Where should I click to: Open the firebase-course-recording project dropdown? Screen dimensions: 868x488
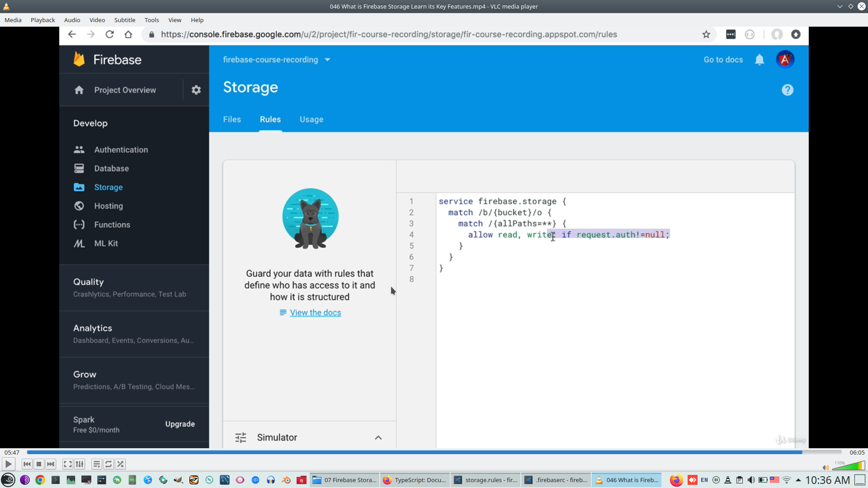pyautogui.click(x=327, y=59)
